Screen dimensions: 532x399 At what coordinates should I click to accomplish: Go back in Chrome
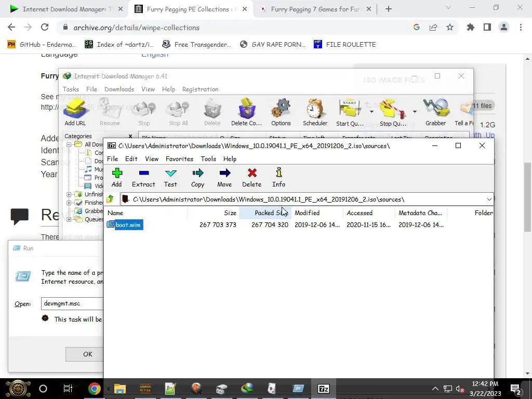click(11, 28)
